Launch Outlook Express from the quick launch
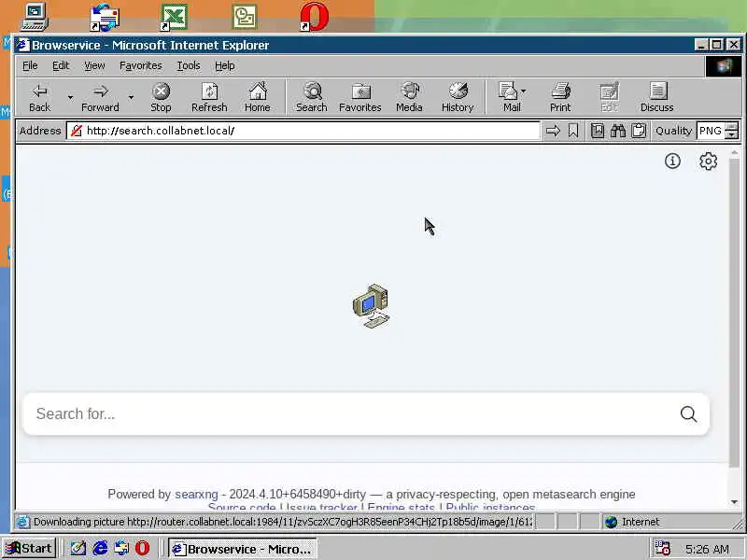Image resolution: width=747 pixels, height=560 pixels. (x=121, y=549)
